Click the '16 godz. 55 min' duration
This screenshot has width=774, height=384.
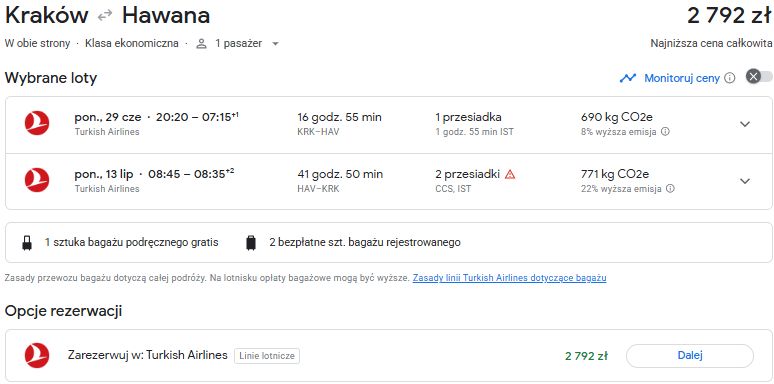pyautogui.click(x=340, y=117)
